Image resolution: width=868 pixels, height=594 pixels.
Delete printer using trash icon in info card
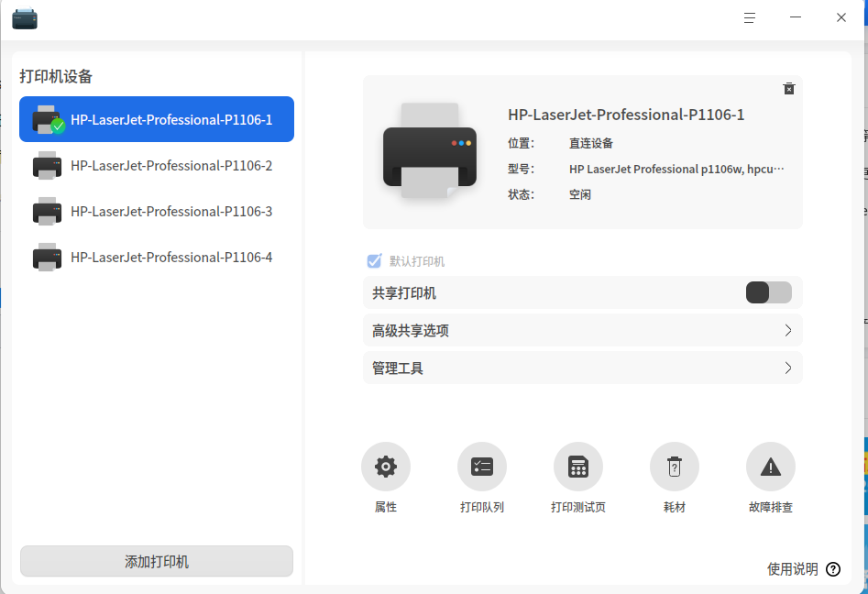click(789, 89)
